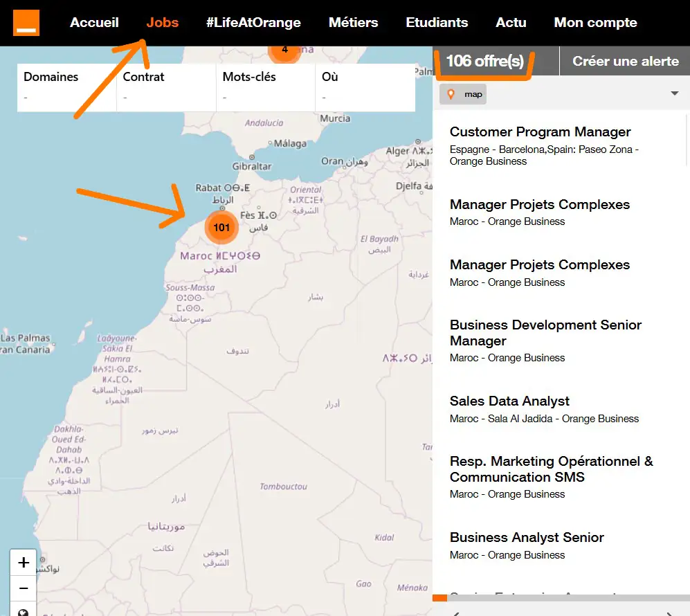Click the orange horizontal scrollbar thumb
Viewport: 690px width, 616px height.
(439, 597)
